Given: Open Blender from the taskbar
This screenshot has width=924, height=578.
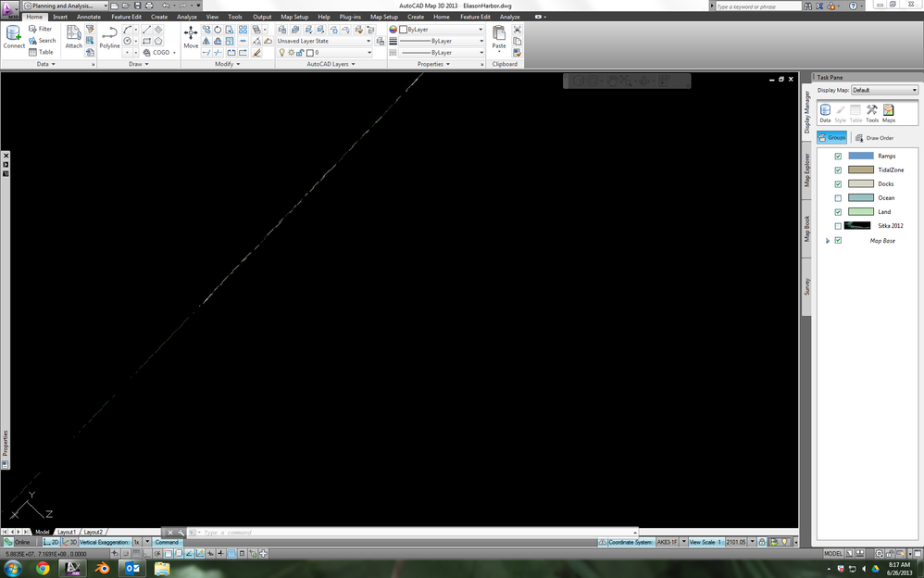Looking at the screenshot, I should pos(103,569).
